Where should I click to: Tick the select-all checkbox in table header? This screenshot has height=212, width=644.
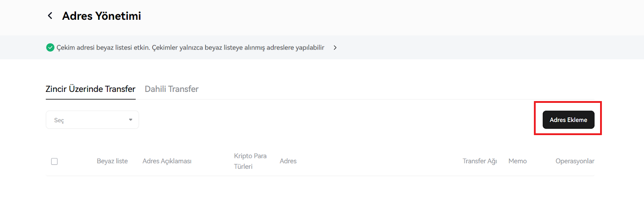click(x=54, y=161)
